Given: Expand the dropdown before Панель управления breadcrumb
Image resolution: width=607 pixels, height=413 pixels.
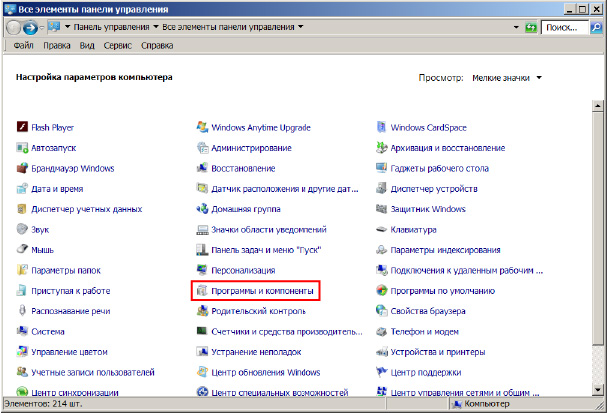Looking at the screenshot, I should (67, 27).
